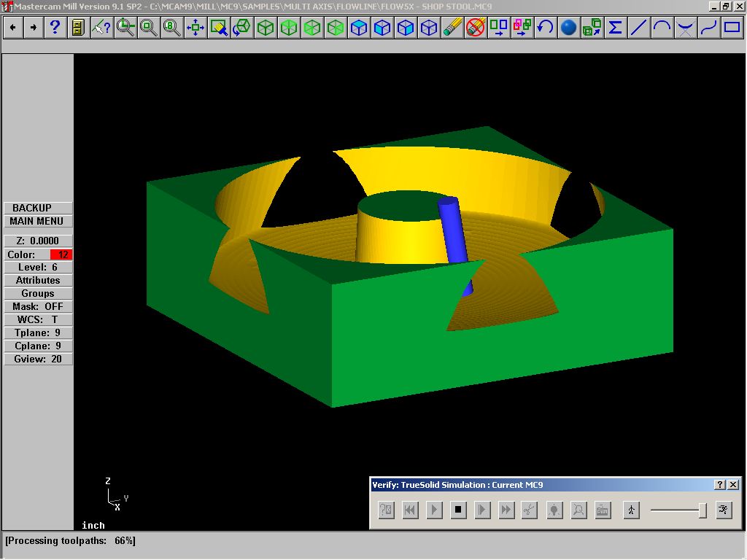
Task: Select first green cube Gview icon
Action: pyautogui.click(x=265, y=28)
